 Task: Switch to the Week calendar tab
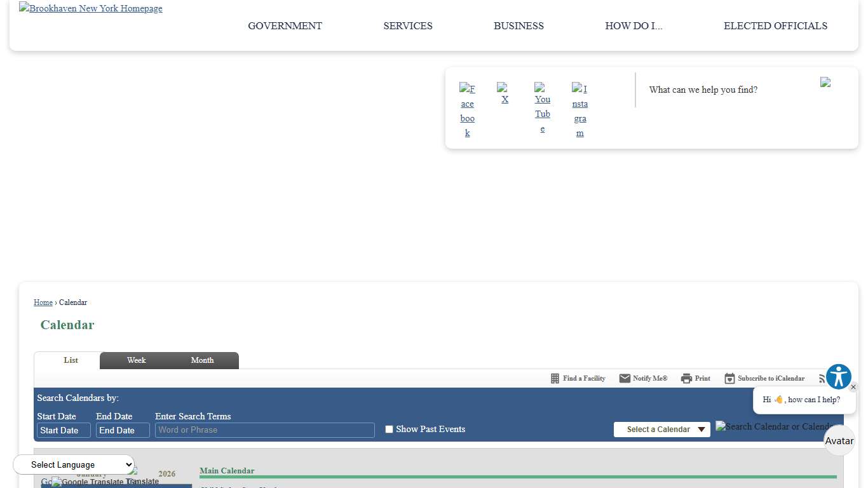coord(136,360)
